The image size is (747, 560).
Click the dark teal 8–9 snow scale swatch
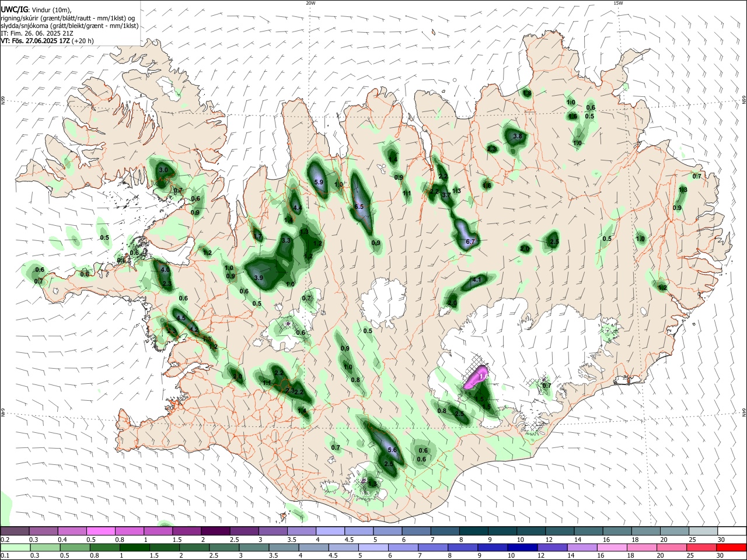pos(473,531)
